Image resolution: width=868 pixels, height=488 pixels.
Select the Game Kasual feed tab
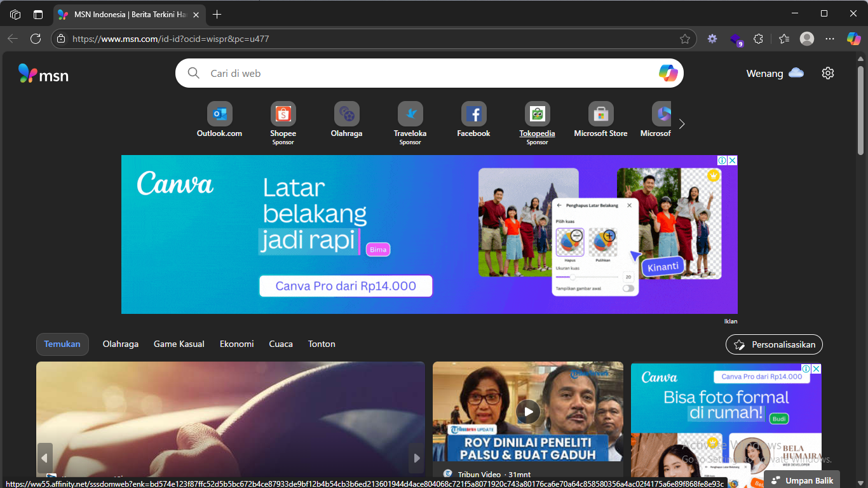pos(179,344)
